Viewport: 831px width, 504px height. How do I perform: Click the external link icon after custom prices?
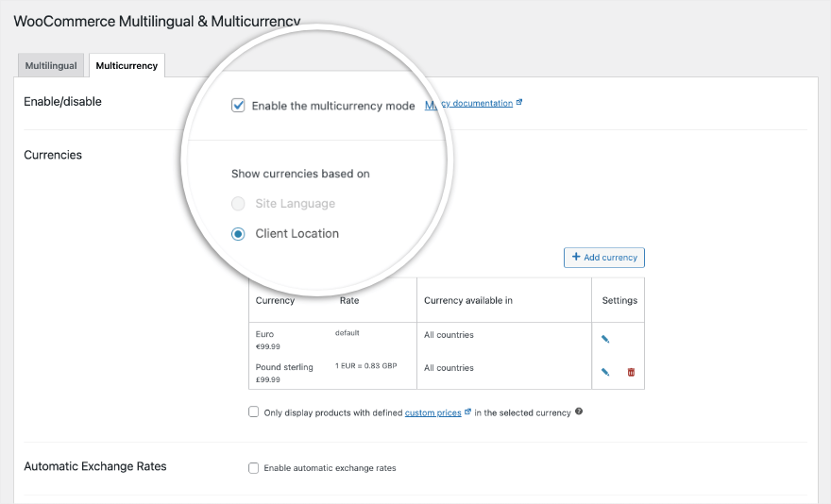point(467,412)
